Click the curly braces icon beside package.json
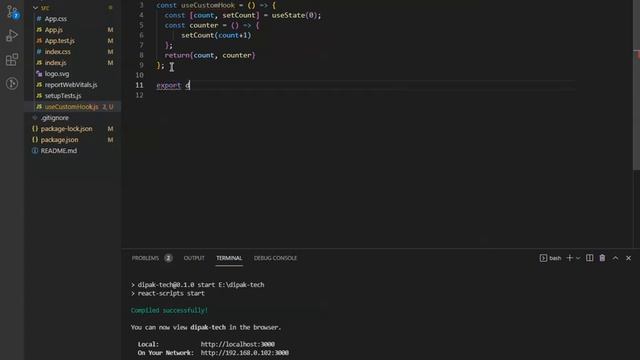Image resolution: width=640 pixels, height=360 pixels. click(35, 140)
